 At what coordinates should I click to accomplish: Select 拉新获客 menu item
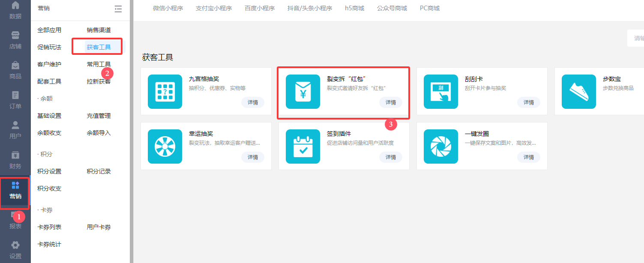[x=99, y=81]
